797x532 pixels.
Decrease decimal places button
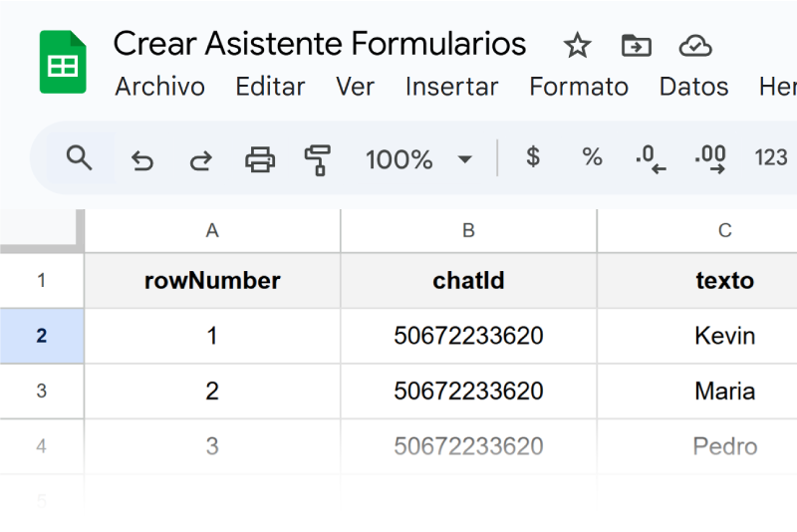(651, 159)
